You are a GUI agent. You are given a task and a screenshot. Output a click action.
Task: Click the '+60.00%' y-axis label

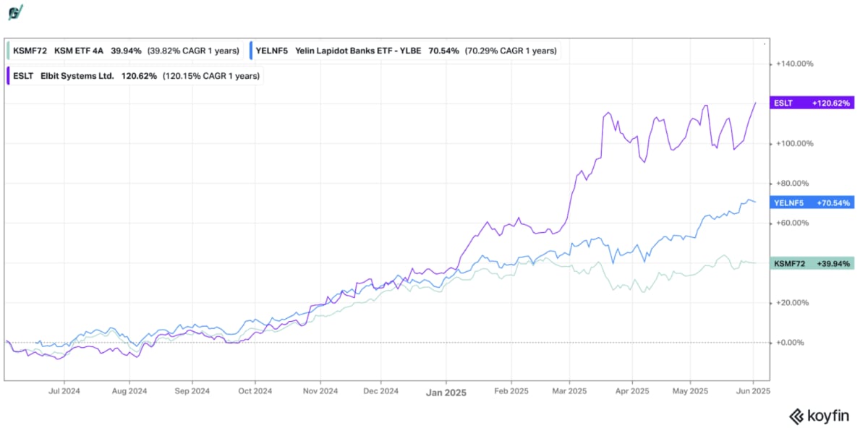point(794,223)
